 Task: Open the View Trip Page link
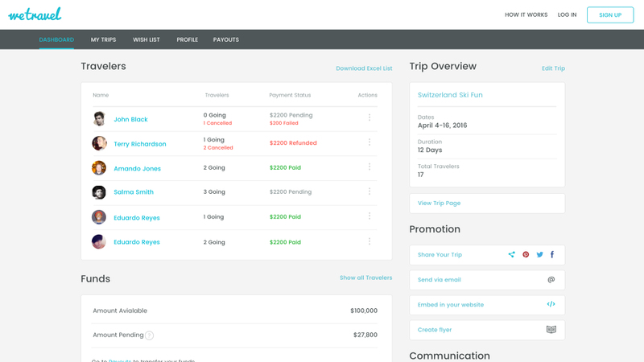[439, 204]
